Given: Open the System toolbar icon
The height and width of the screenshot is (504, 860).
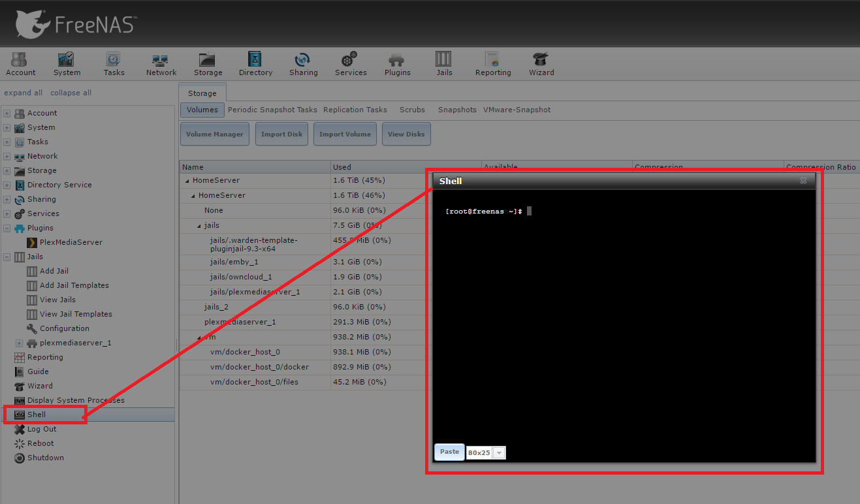Looking at the screenshot, I should click(67, 64).
